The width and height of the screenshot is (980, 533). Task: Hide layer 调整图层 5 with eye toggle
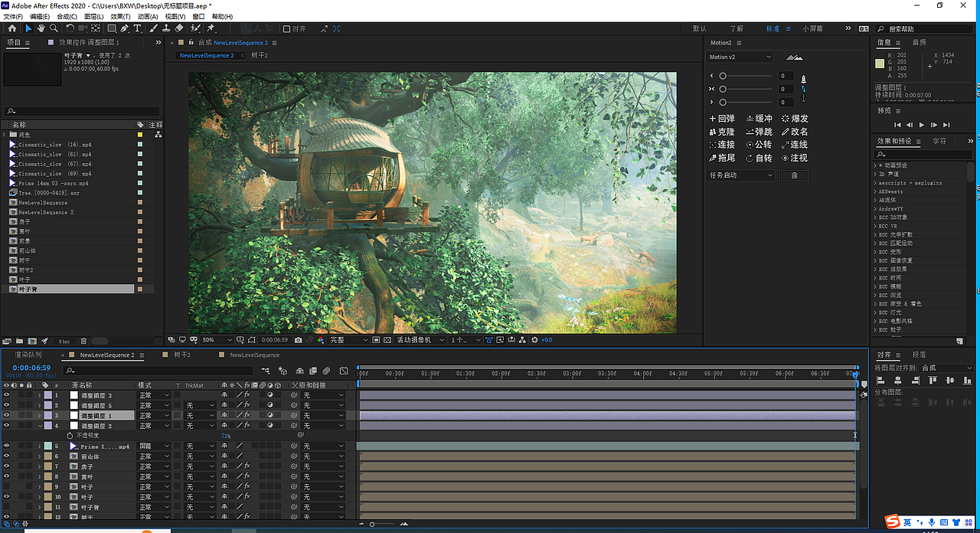point(6,405)
